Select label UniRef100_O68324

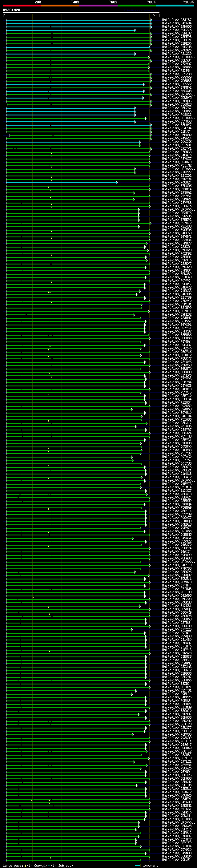click(177, 433)
